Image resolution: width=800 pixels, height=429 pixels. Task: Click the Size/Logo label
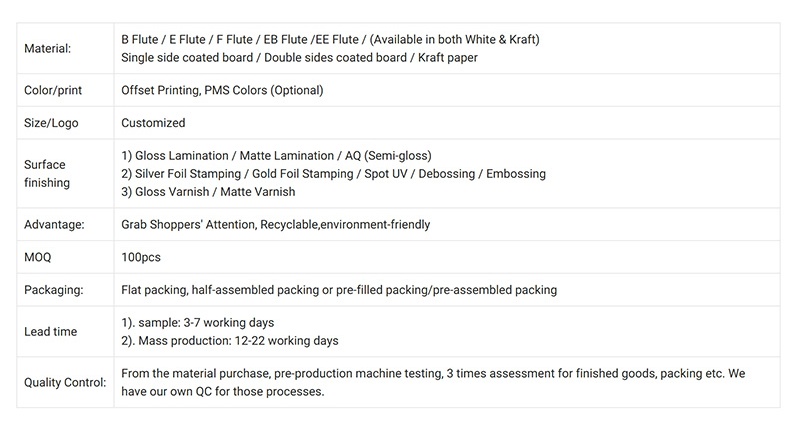[x=51, y=123]
